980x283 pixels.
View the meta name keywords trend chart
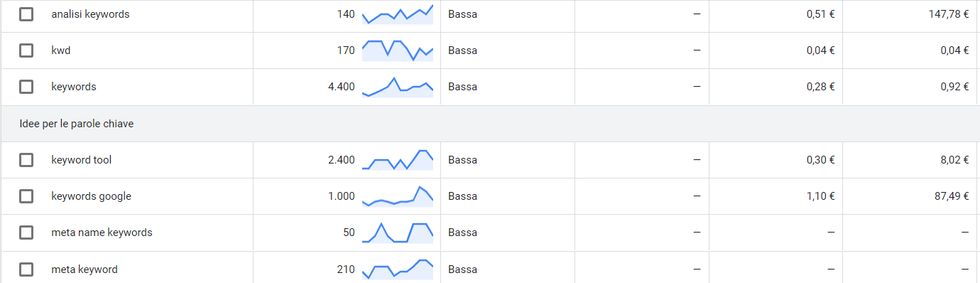pos(398,233)
